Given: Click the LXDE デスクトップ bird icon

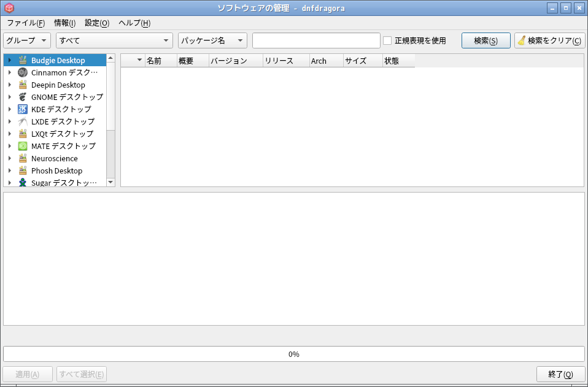Looking at the screenshot, I should 23,121.
